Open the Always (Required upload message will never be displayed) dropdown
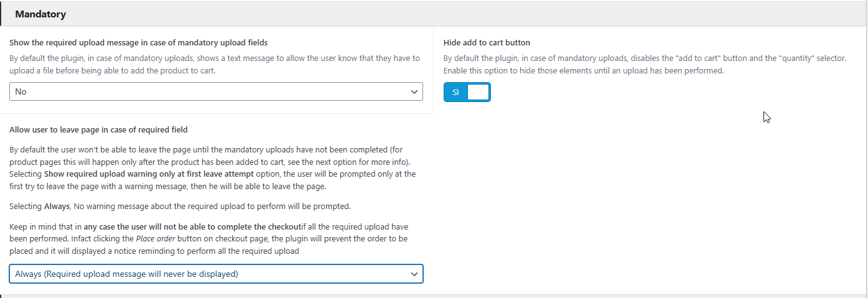The image size is (868, 298). (x=216, y=274)
